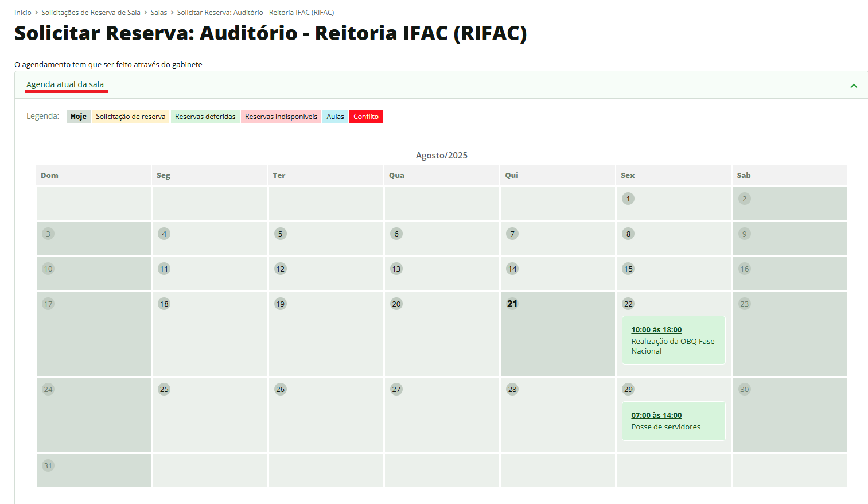The image size is (868, 504).
Task: Select day 29 circle on the calendar
Action: tap(628, 389)
